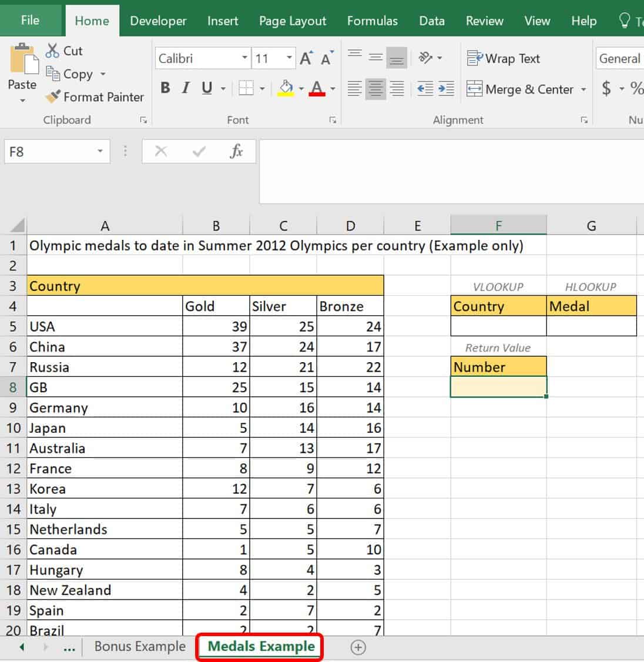Select the cell containing USA

coord(105,326)
